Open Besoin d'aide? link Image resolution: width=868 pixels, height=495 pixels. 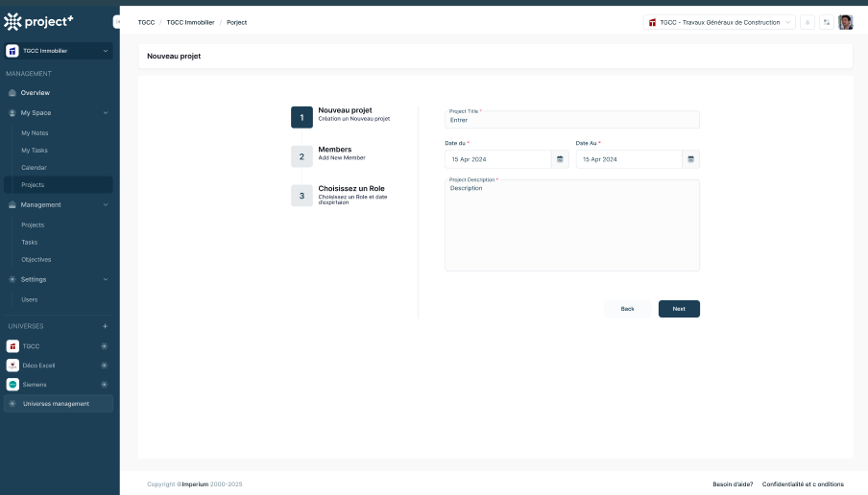[x=733, y=484]
